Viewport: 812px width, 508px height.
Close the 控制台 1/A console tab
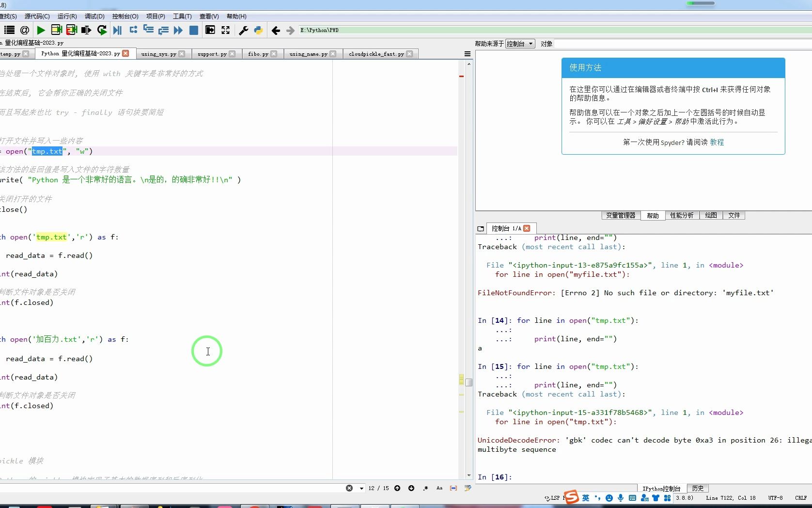(527, 228)
